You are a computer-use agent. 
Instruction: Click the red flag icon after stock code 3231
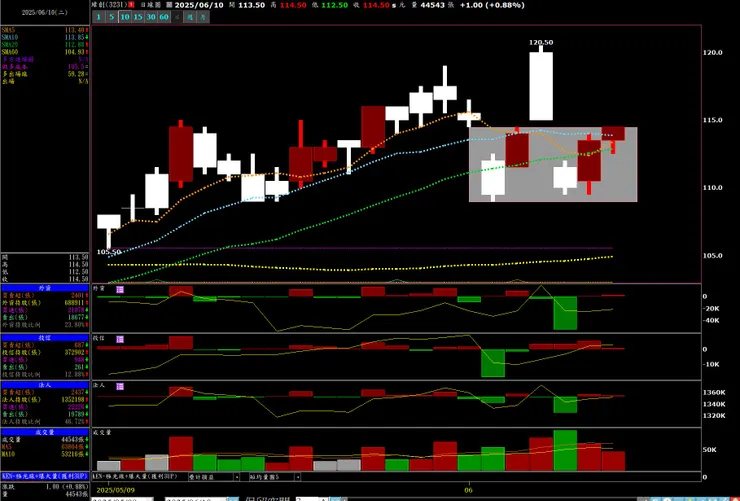pyautogui.click(x=132, y=5)
